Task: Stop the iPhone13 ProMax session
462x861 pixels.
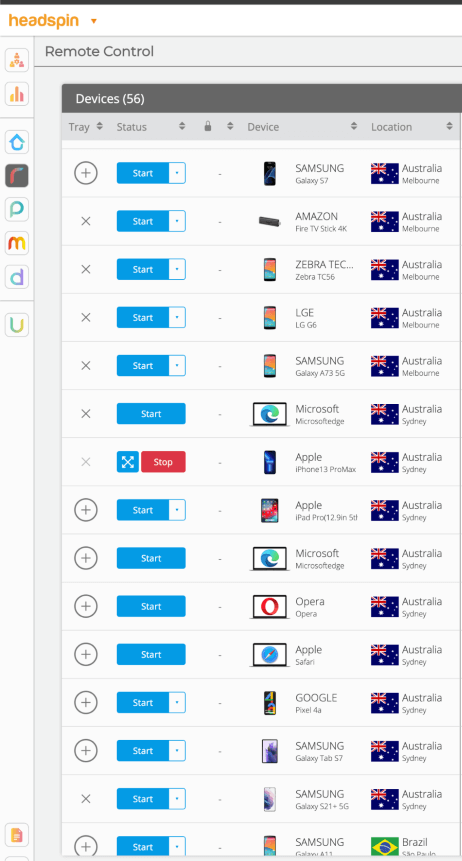Action: 163,462
